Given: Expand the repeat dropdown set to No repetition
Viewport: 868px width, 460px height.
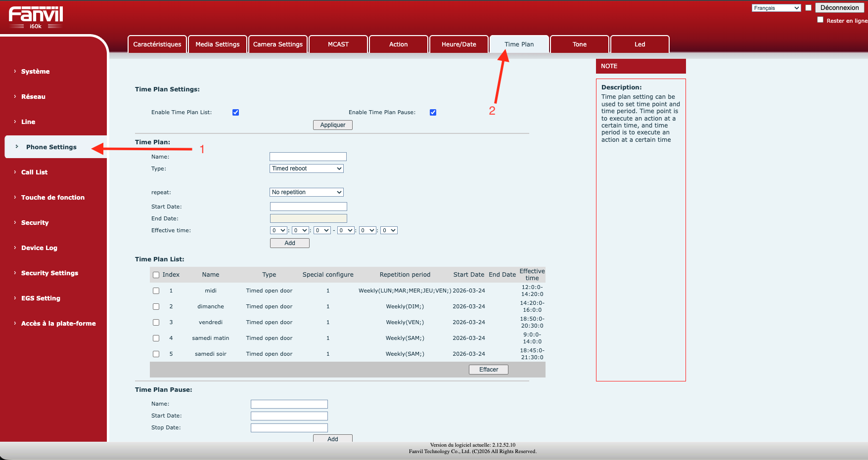Looking at the screenshot, I should coord(307,192).
